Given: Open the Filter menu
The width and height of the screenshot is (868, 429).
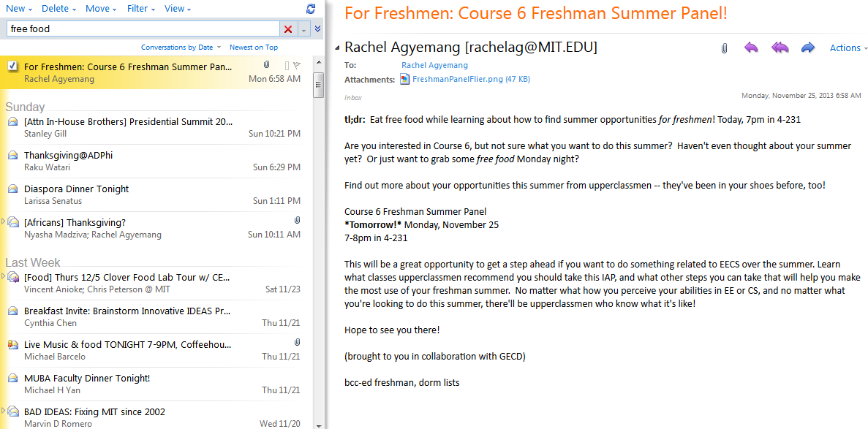Looking at the screenshot, I should [140, 9].
